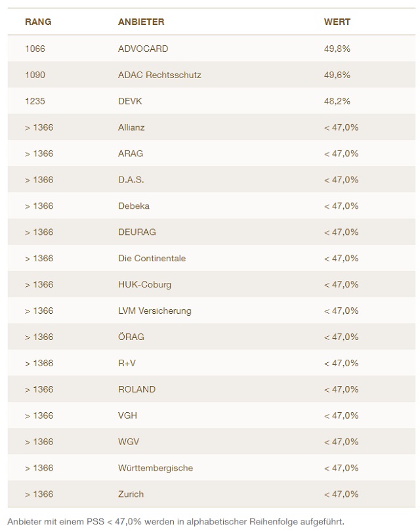Select the ADAC Rechtsschutz entry
Viewport: 420px width, 531px height.
[x=159, y=75]
